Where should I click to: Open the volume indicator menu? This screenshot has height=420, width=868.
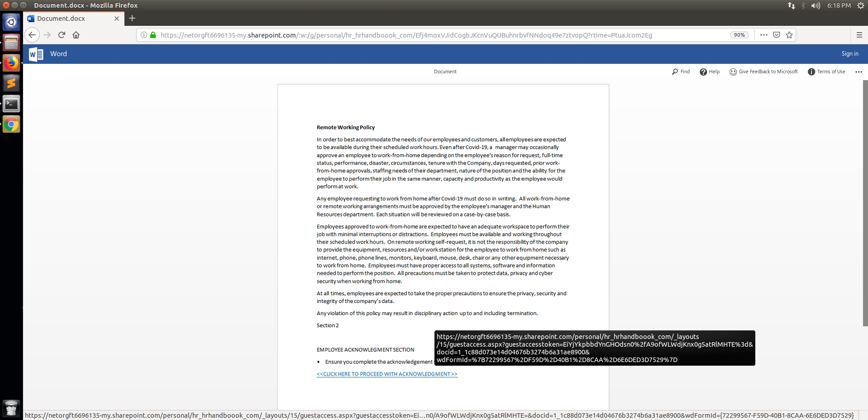pyautogui.click(x=816, y=5)
